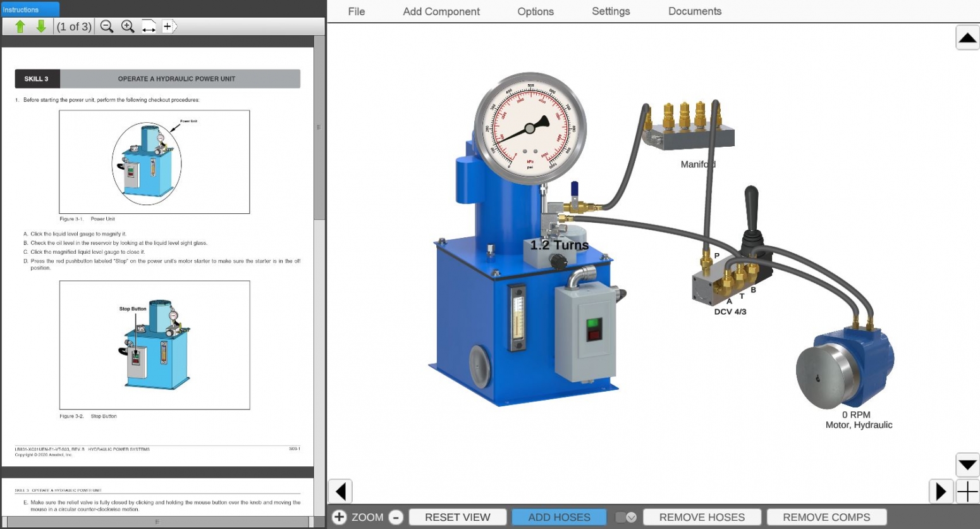Click the crosshair center view button
The image size is (980, 529).
967,492
